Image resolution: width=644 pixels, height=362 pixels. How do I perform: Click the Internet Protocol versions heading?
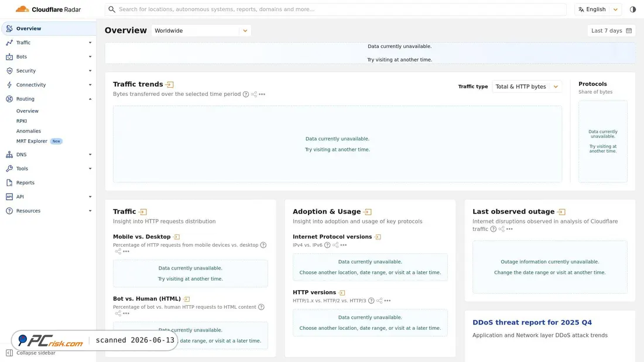333,237
